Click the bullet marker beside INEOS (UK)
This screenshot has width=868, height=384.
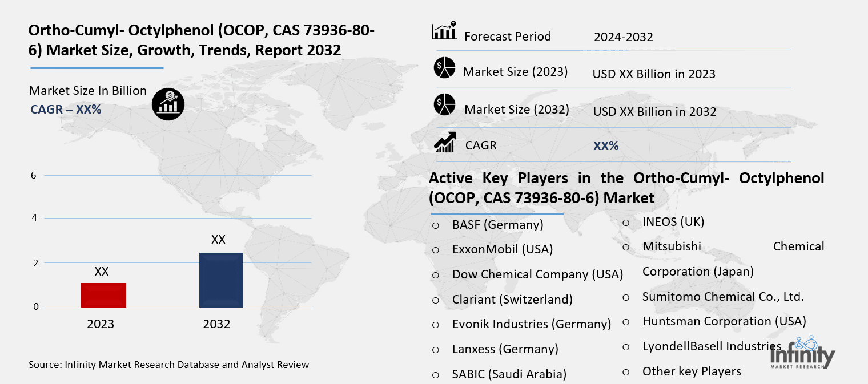(x=626, y=222)
